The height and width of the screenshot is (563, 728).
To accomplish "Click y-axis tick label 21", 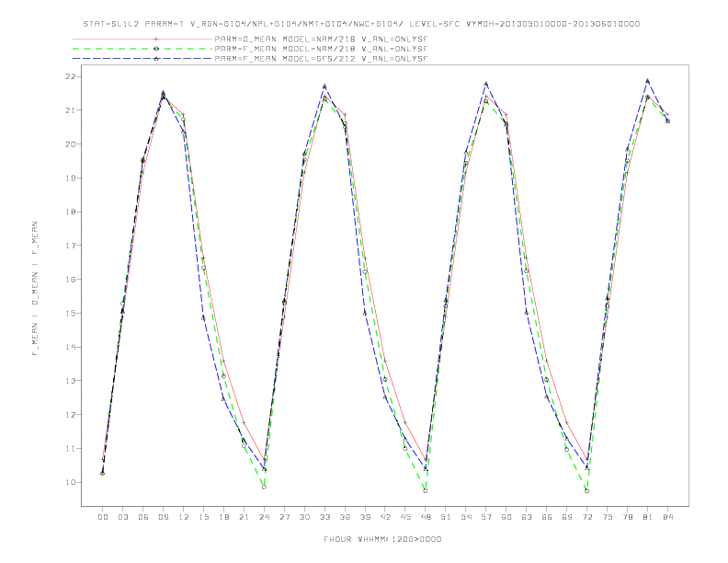I will click(71, 110).
